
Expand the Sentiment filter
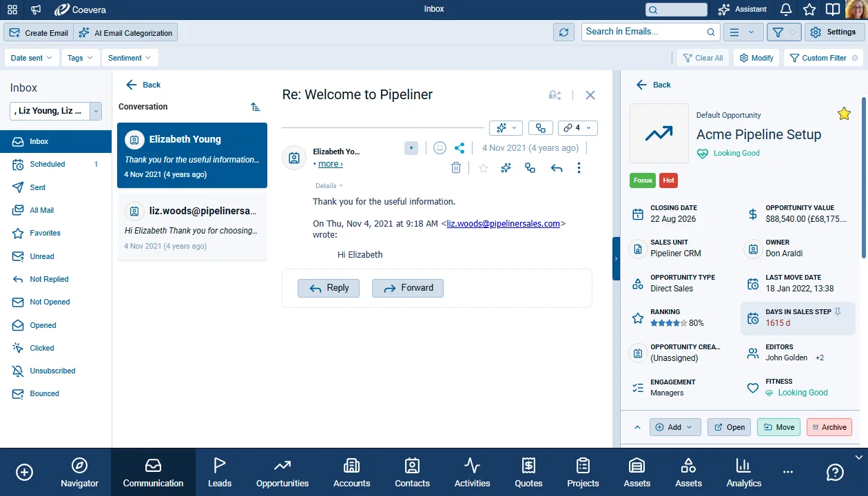(130, 58)
